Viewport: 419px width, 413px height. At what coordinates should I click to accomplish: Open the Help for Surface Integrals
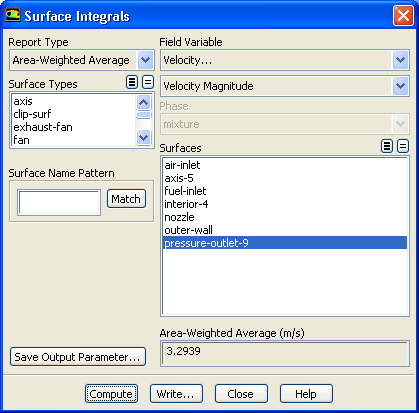tap(306, 394)
